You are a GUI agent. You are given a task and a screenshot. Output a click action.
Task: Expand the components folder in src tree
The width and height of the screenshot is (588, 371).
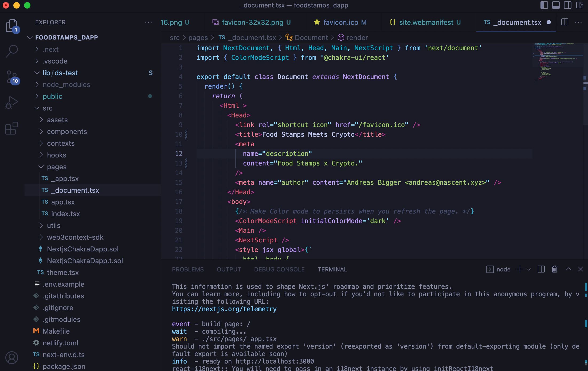[x=66, y=131]
